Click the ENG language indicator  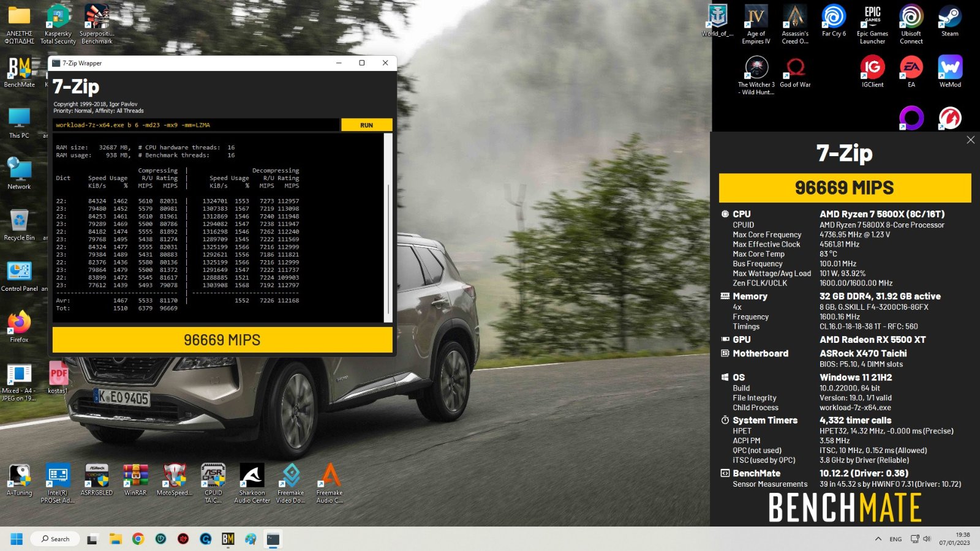pyautogui.click(x=895, y=539)
